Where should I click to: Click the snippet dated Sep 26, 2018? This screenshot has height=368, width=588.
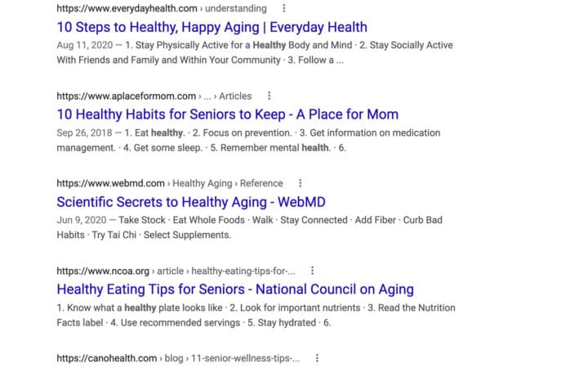(245, 132)
